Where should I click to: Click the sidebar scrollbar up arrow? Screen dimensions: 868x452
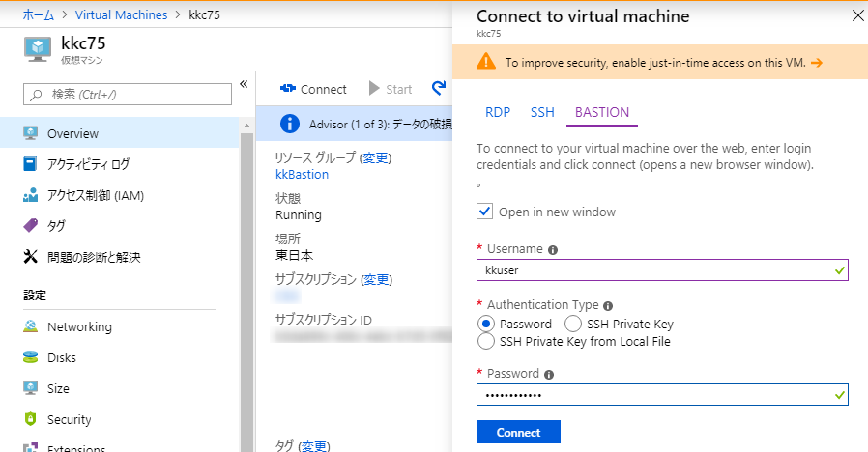click(246, 127)
